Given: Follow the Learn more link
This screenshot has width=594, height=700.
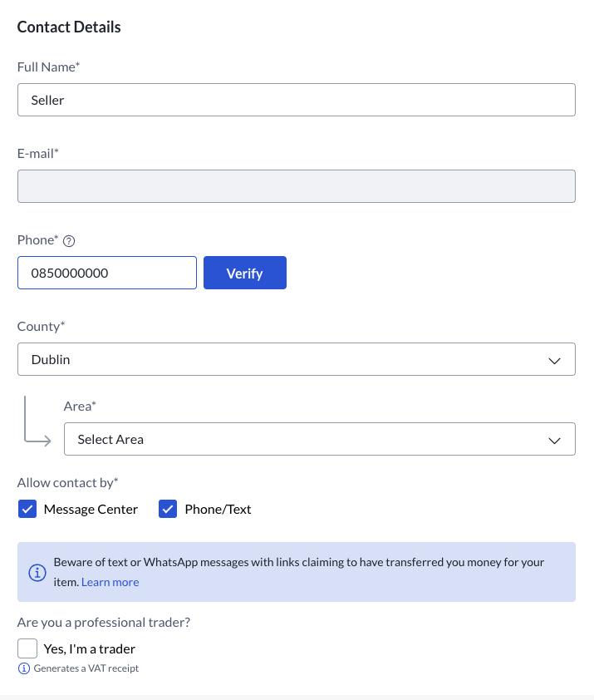Looking at the screenshot, I should tap(110, 582).
